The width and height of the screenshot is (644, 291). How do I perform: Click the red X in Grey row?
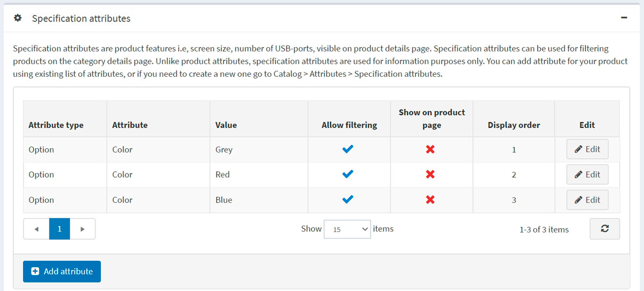430,149
